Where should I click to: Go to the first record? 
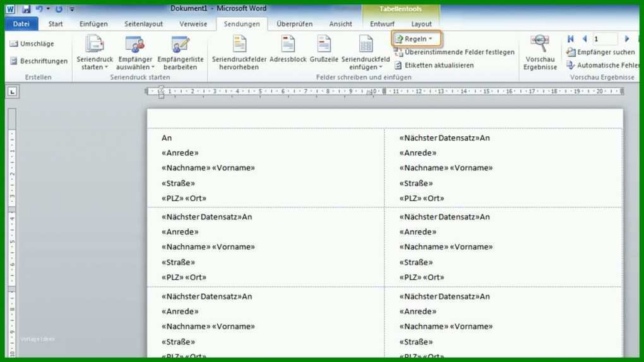[x=571, y=39]
